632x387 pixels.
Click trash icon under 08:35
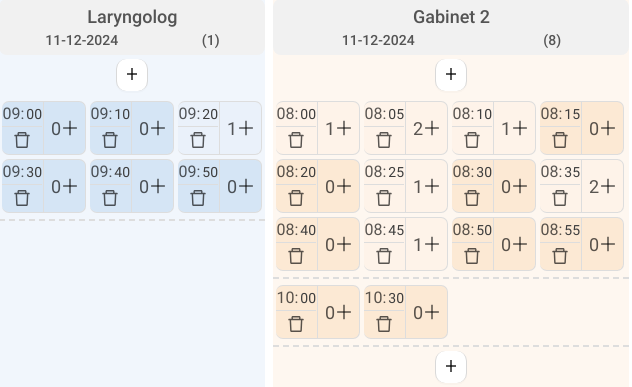tap(560, 198)
